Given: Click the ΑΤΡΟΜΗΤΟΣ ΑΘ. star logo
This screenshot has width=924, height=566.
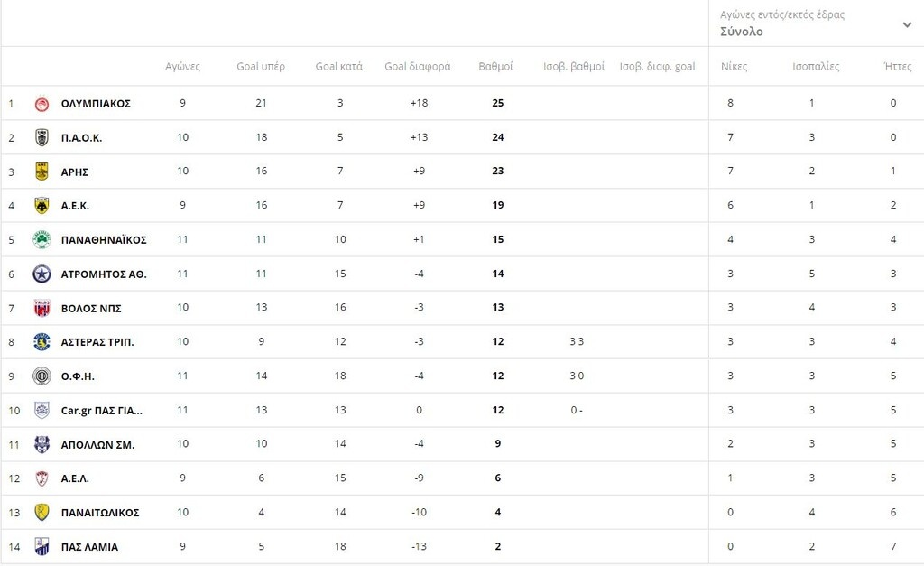Looking at the screenshot, I should (x=42, y=274).
